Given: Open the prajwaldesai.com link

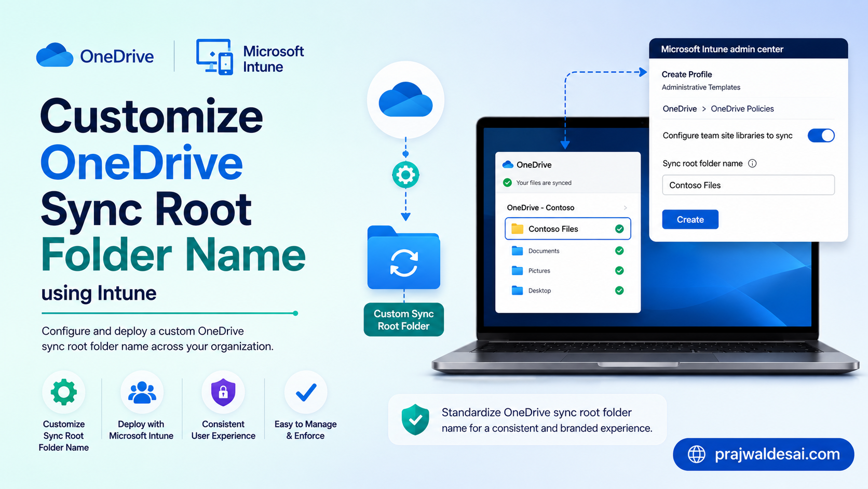Looking at the screenshot, I should coord(763,454).
